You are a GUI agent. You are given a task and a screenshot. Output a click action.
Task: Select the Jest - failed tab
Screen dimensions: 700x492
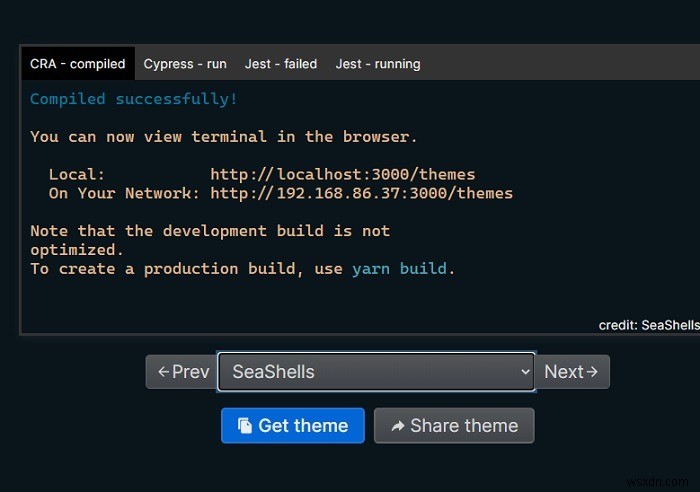point(281,64)
